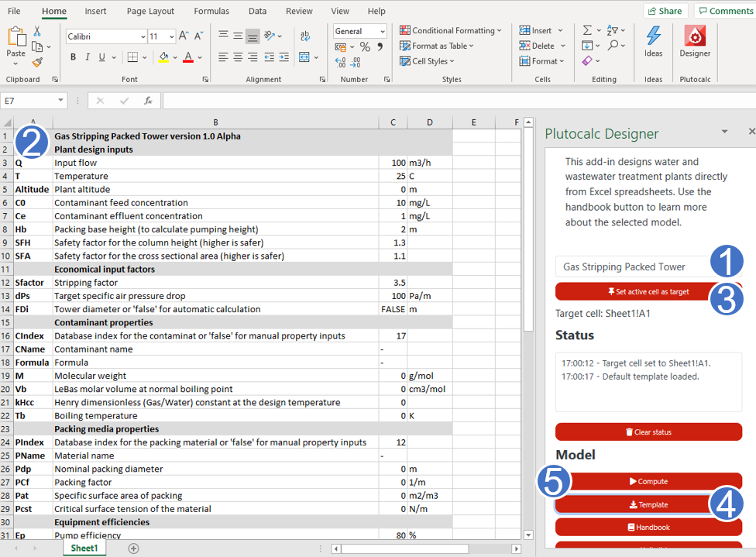Image resolution: width=756 pixels, height=557 pixels.
Task: Center text horizontally
Action: click(x=238, y=57)
